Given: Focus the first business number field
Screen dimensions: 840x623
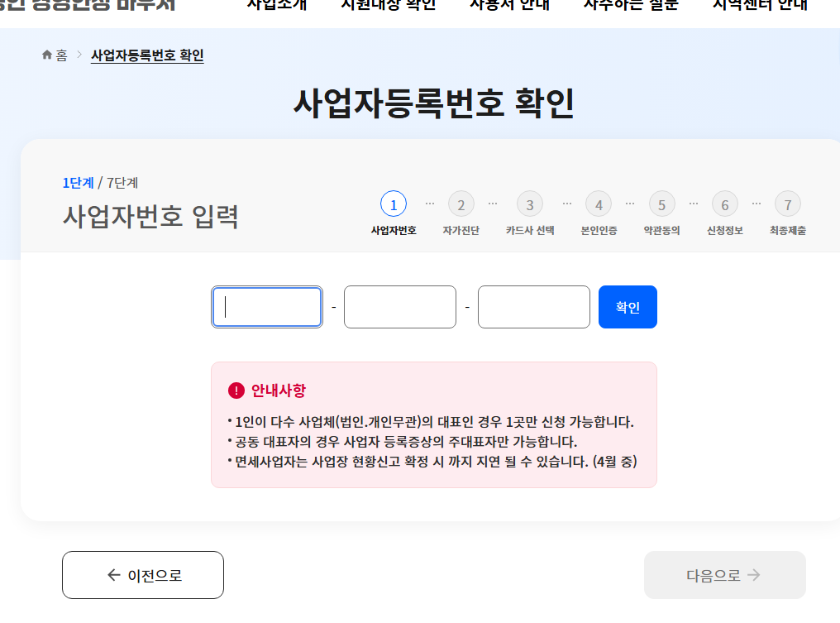Looking at the screenshot, I should 267,307.
